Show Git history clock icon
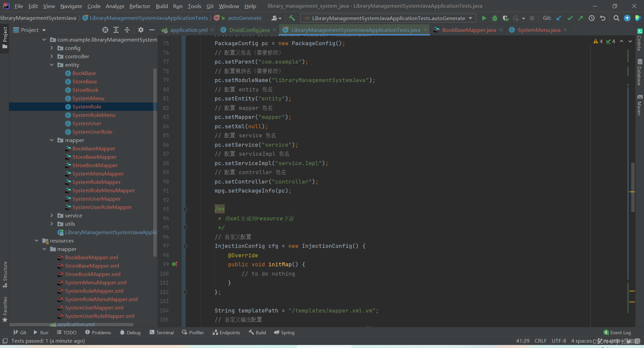This screenshot has height=348, width=644. tap(592, 18)
